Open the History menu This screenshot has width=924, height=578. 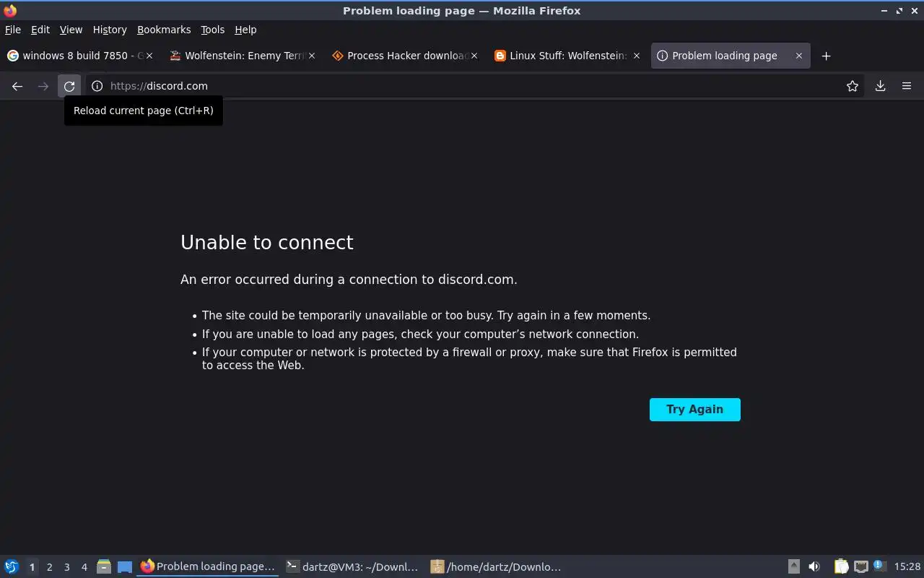click(x=110, y=30)
